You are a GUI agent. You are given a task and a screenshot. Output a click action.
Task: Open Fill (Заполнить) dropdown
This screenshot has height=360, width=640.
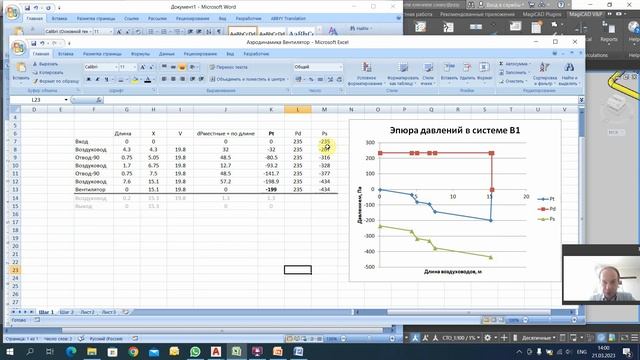(x=514, y=73)
